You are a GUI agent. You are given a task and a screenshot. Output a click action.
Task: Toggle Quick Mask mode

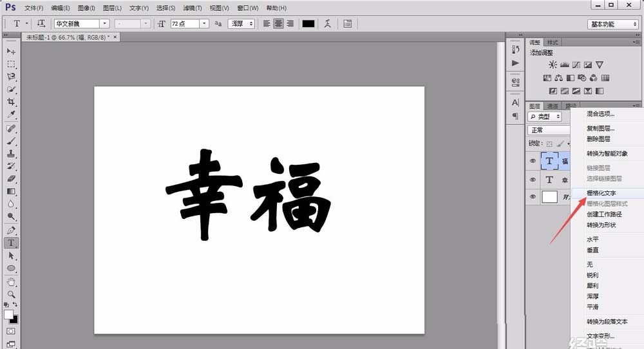[x=11, y=331]
